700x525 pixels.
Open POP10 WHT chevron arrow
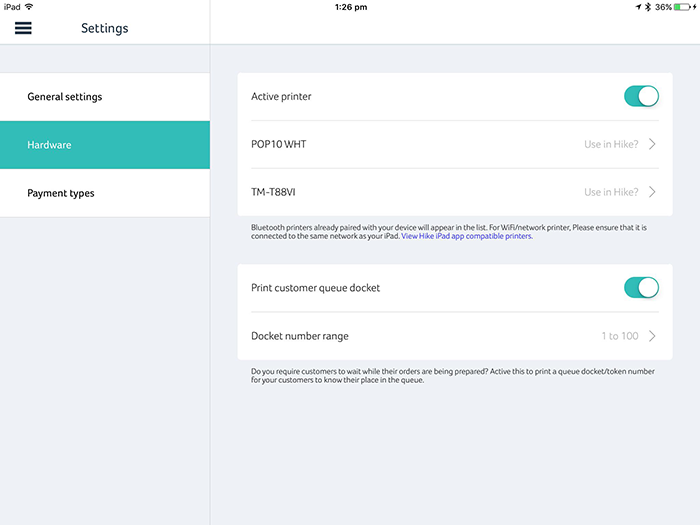(x=652, y=144)
